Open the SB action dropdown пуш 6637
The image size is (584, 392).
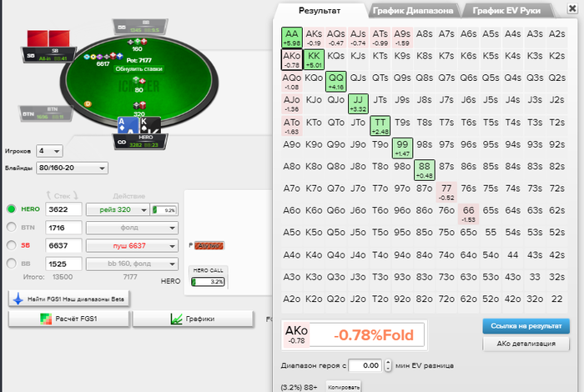(132, 246)
